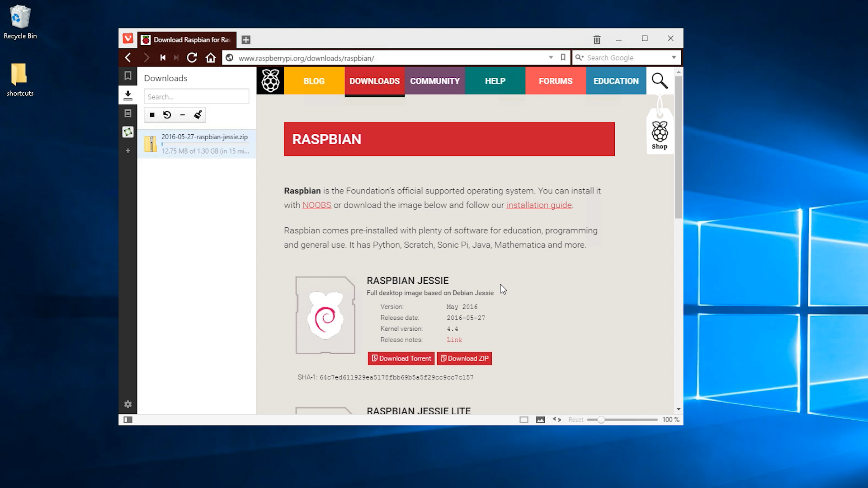Adjust the page zoom slider
Viewport: 868px width, 488px height.
(601, 420)
